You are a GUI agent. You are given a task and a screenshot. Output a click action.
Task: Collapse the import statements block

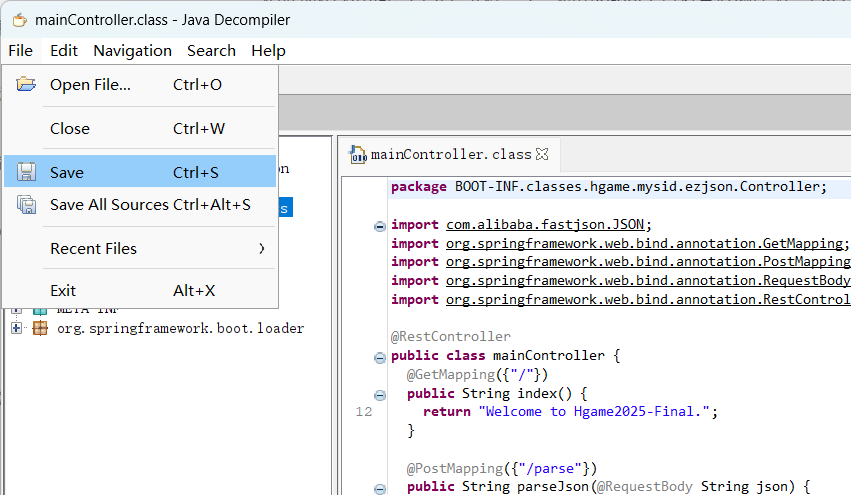(380, 226)
